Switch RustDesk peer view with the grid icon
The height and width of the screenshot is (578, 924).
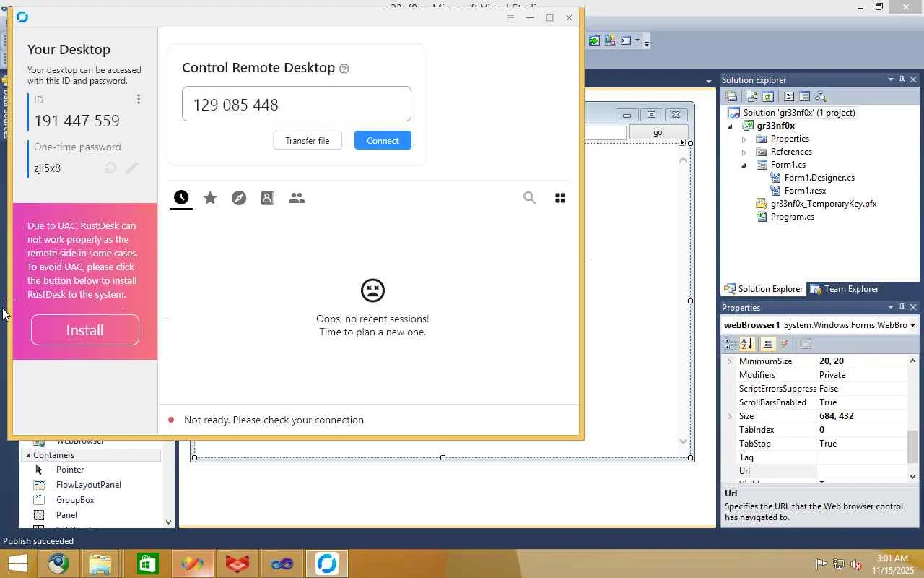tap(560, 198)
